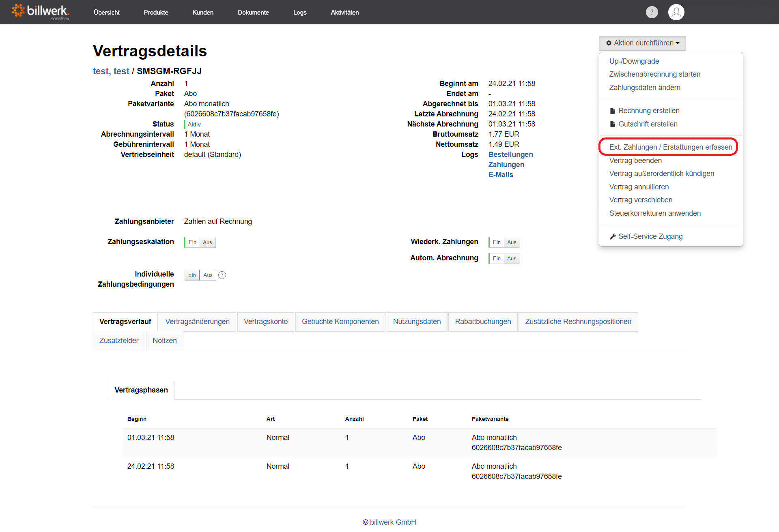Click the Zahlen auf Rechnung value

(x=218, y=221)
